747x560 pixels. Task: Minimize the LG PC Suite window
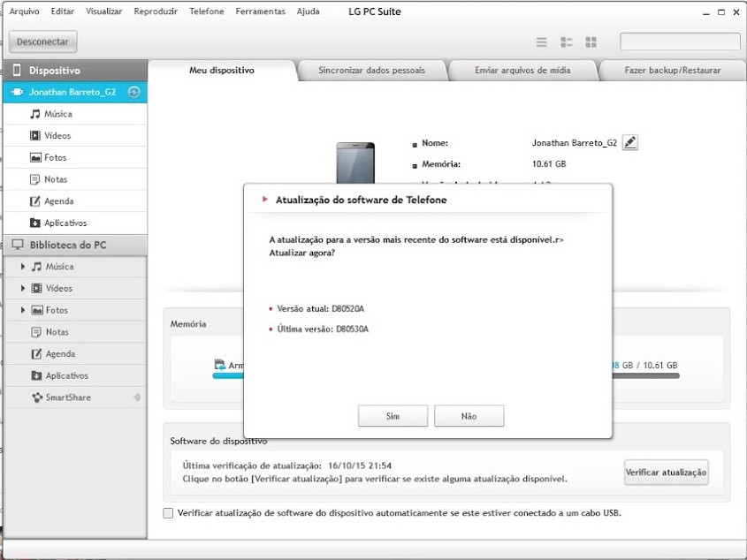pyautogui.click(x=706, y=12)
